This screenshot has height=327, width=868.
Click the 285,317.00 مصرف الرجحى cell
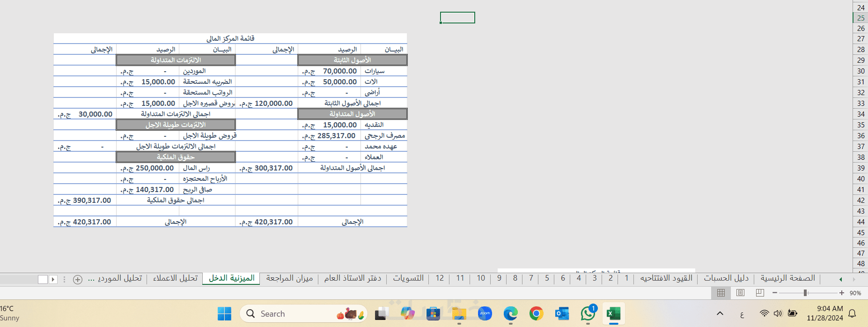[x=330, y=136]
